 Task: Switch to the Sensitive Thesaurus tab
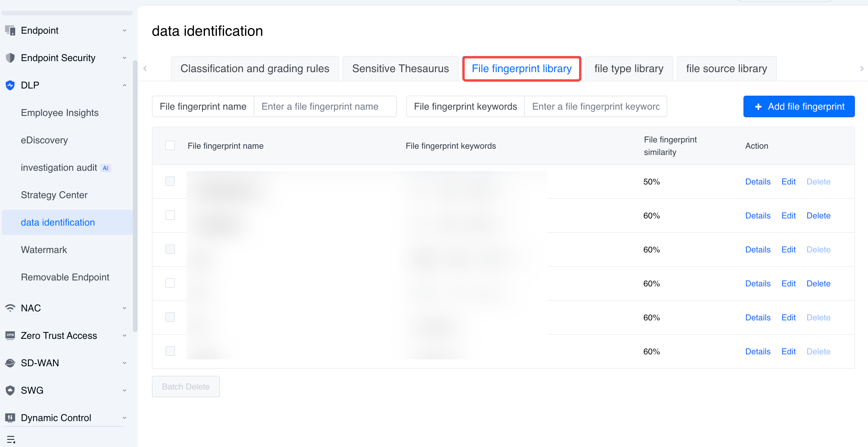400,69
